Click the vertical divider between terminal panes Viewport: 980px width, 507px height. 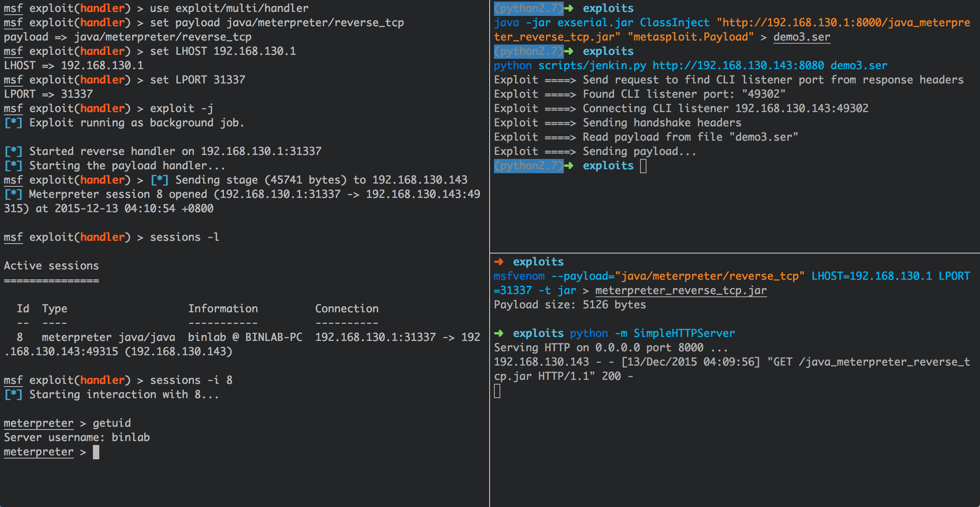pyautogui.click(x=490, y=199)
